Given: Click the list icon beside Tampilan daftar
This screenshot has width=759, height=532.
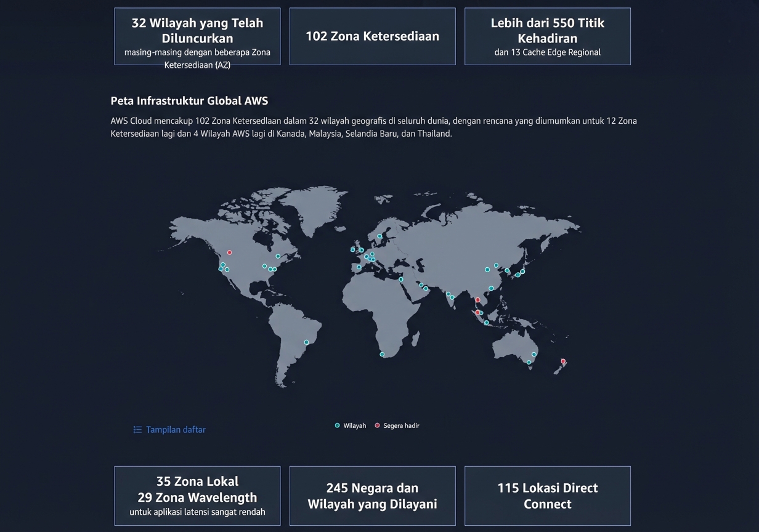Looking at the screenshot, I should tap(137, 429).
